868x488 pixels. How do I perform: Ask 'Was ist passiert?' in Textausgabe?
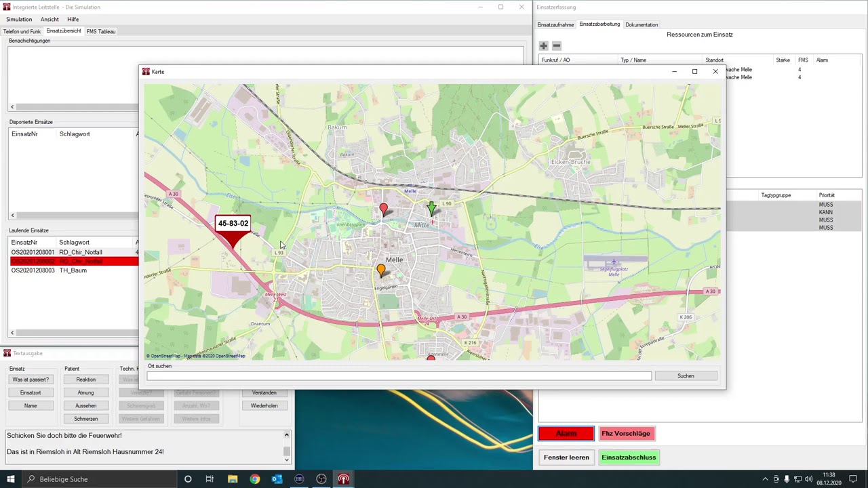[x=31, y=380]
